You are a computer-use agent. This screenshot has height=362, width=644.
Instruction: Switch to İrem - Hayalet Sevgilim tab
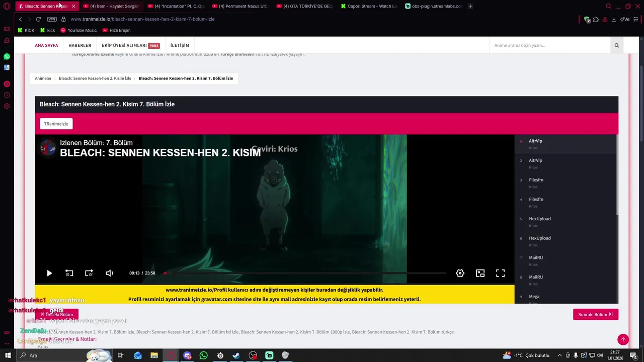point(111,6)
